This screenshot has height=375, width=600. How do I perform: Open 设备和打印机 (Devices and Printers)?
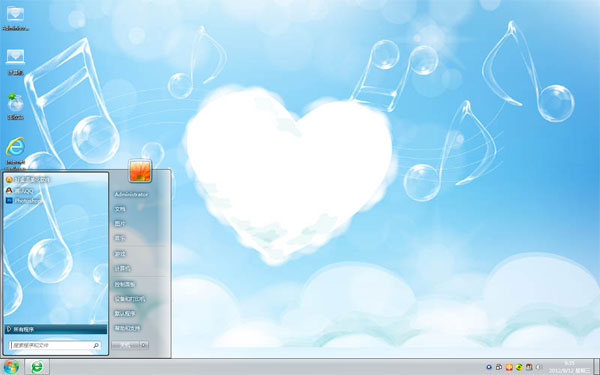click(130, 299)
